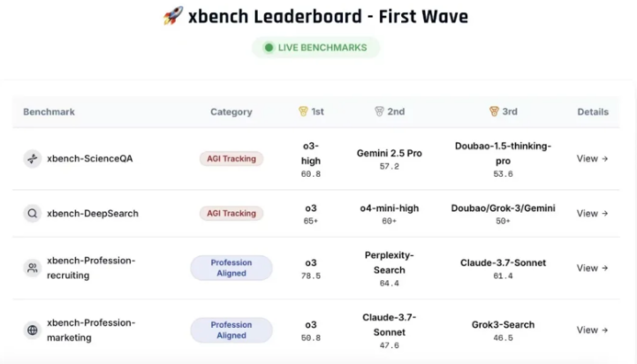The image size is (637, 364).
Task: Click Profession Aligned tag in recruiting row
Action: click(x=231, y=268)
